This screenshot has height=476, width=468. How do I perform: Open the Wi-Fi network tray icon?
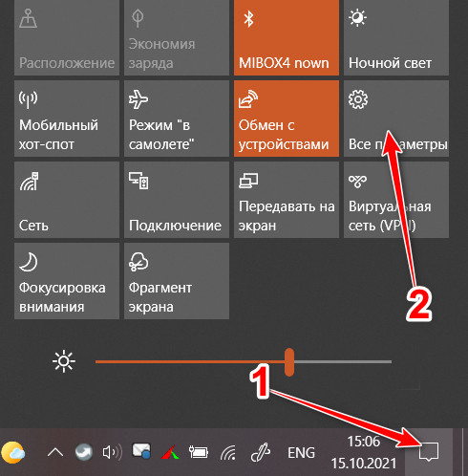point(228,453)
